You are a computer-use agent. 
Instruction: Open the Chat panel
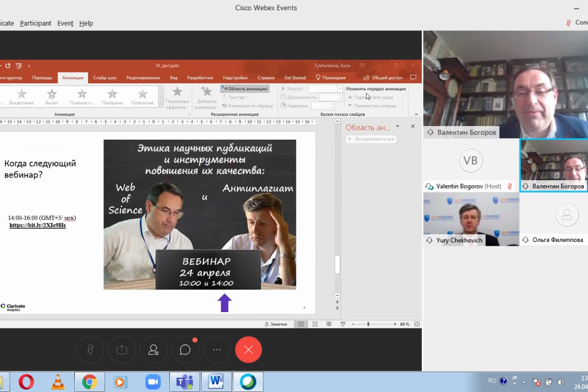pos(185,350)
